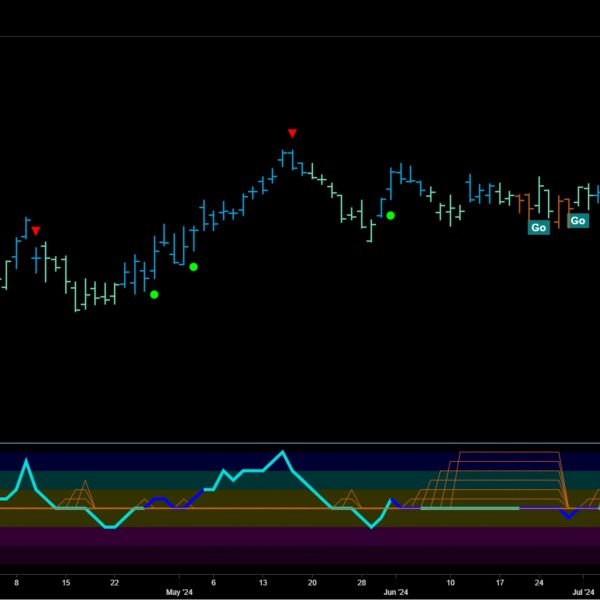Select the green dot below the late-April bars
600x600 pixels.
point(154,294)
